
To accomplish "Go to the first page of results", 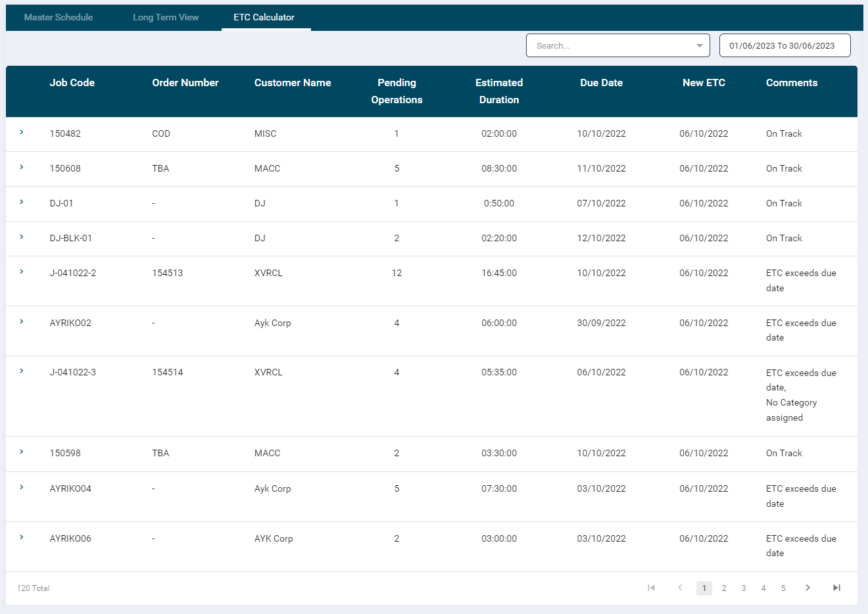I will coord(651,588).
